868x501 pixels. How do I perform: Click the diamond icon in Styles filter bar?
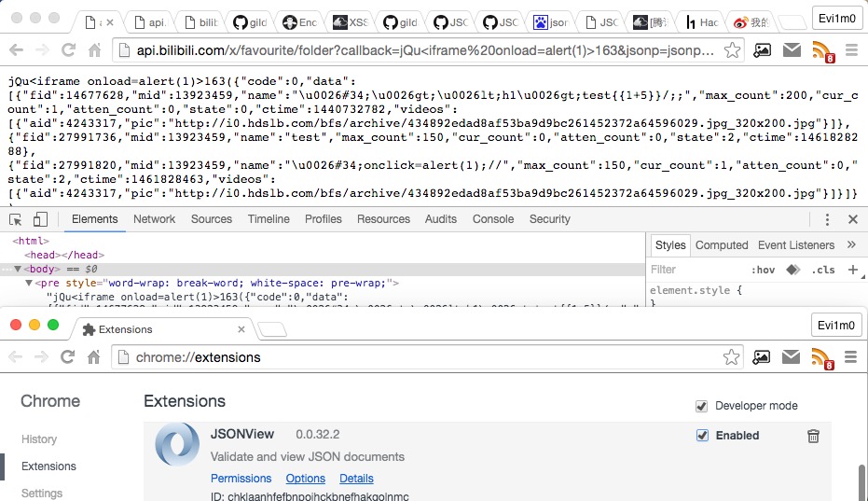tap(793, 270)
